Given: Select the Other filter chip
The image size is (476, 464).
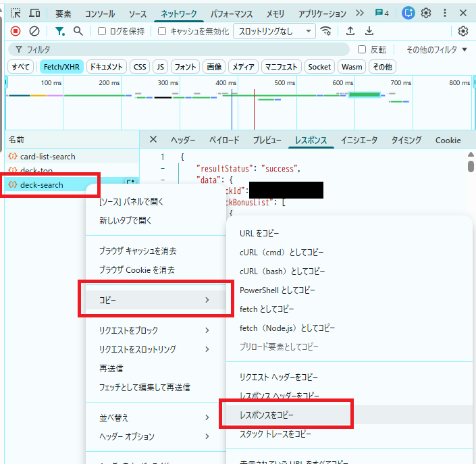Looking at the screenshot, I should [383, 67].
